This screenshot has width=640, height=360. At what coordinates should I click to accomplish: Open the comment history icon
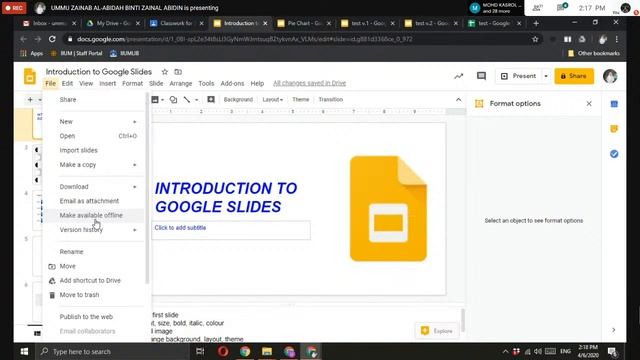(481, 76)
